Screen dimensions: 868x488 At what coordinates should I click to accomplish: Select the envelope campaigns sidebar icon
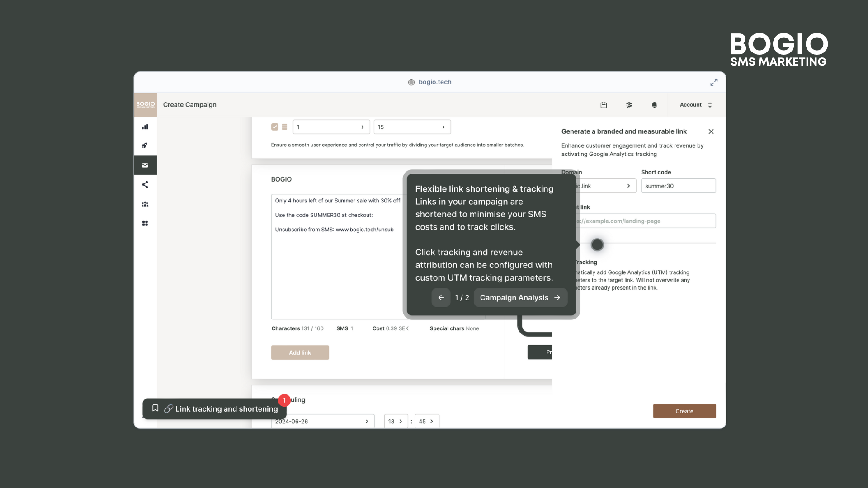pos(145,165)
